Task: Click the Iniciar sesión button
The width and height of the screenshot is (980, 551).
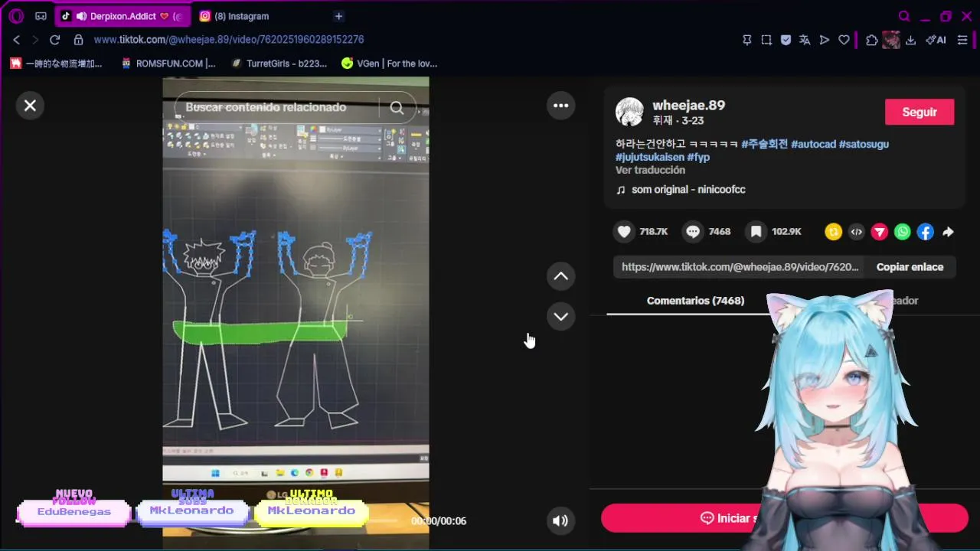Action: (x=785, y=518)
